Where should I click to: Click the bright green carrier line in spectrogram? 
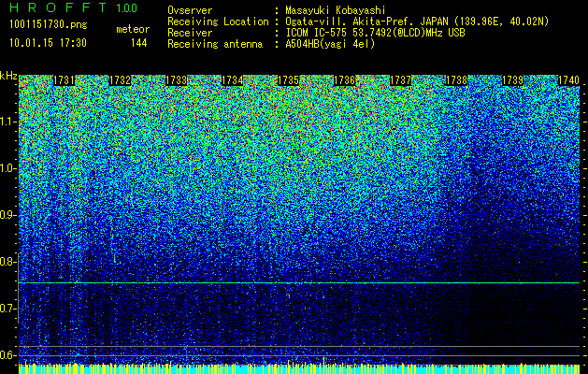tap(299, 283)
